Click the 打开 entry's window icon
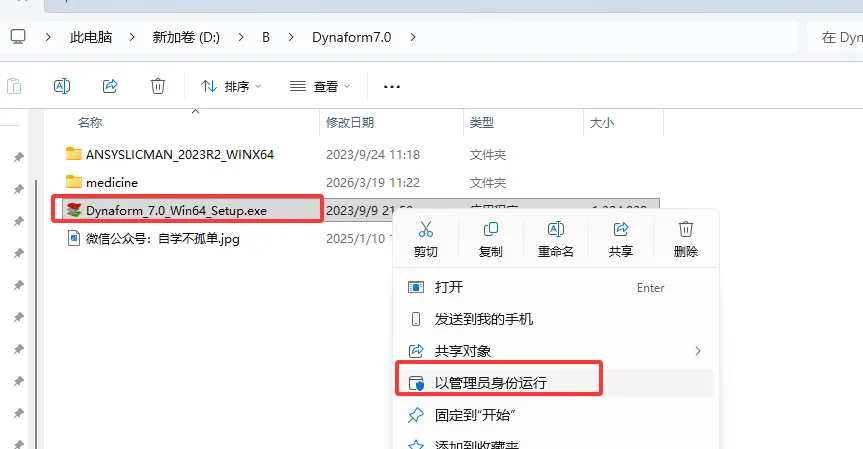863x449 pixels. [416, 287]
